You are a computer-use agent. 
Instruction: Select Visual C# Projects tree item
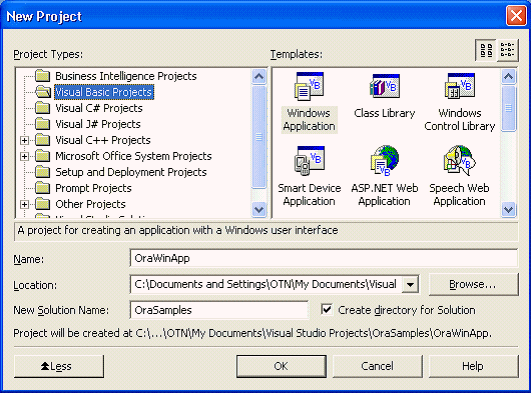99,108
